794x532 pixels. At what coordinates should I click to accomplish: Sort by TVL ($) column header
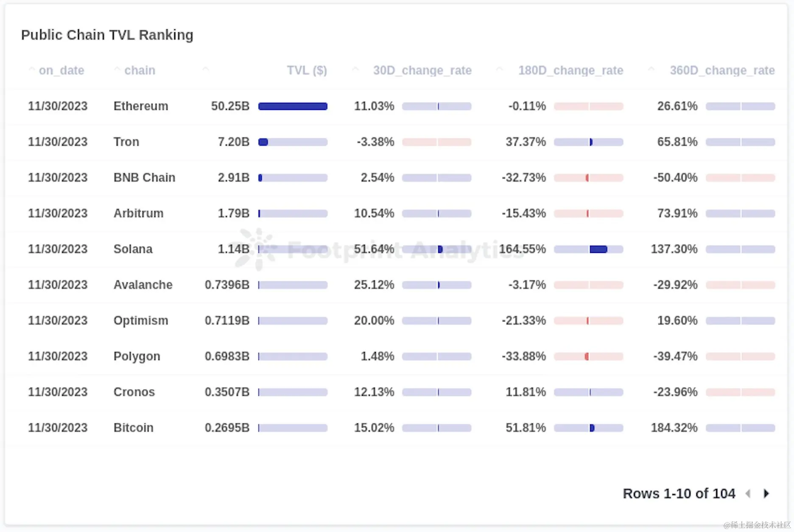tap(307, 70)
